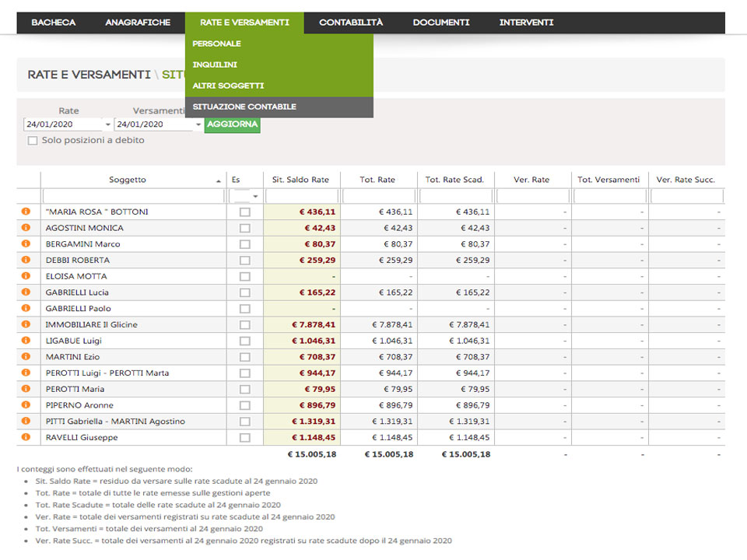This screenshot has height=560, width=747.
Task: Choose 'Altri soggetti' menu entry
Action: 228,86
